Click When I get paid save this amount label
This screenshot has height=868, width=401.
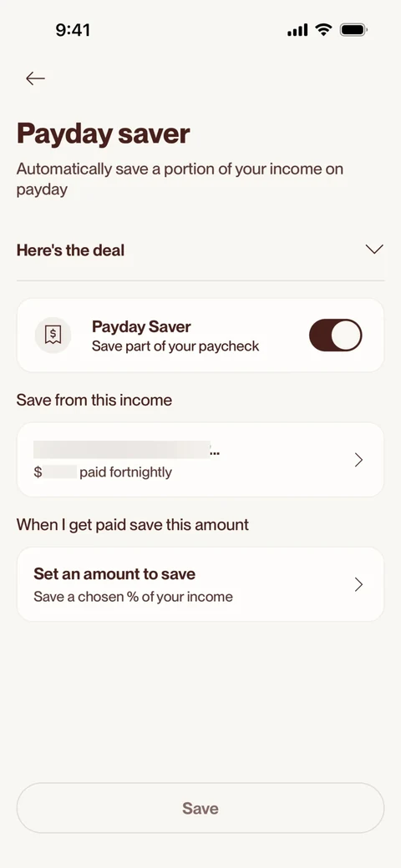point(133,525)
